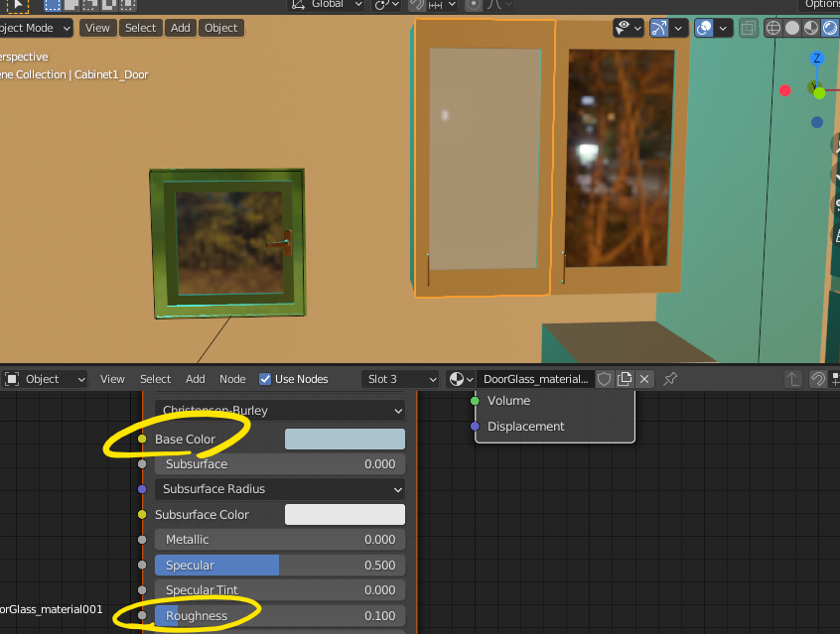Screen dimensions: 840x634
Task: Open the viewport Options popover
Action: 819,4
